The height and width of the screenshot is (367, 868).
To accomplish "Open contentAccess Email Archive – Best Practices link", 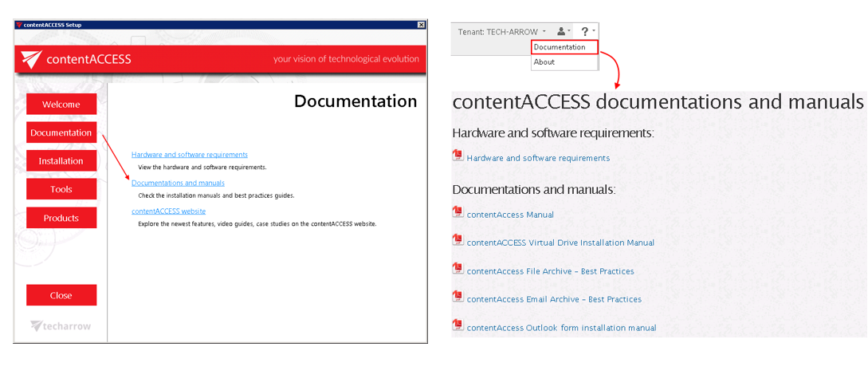I will pyautogui.click(x=554, y=299).
